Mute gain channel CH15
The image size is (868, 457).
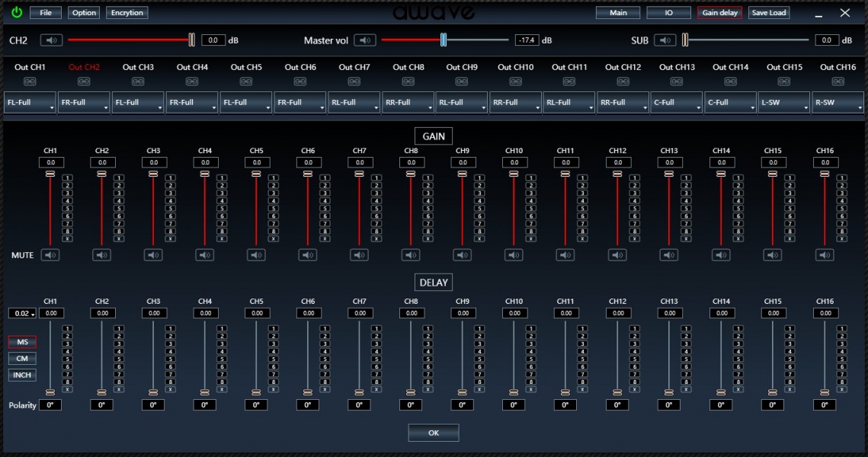773,255
